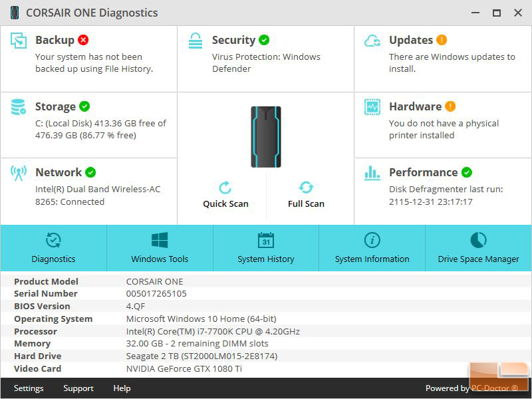Minimize the CORSAIR ONE Diagnostics window
Screen dimensions: 532x399
click(475, 13)
